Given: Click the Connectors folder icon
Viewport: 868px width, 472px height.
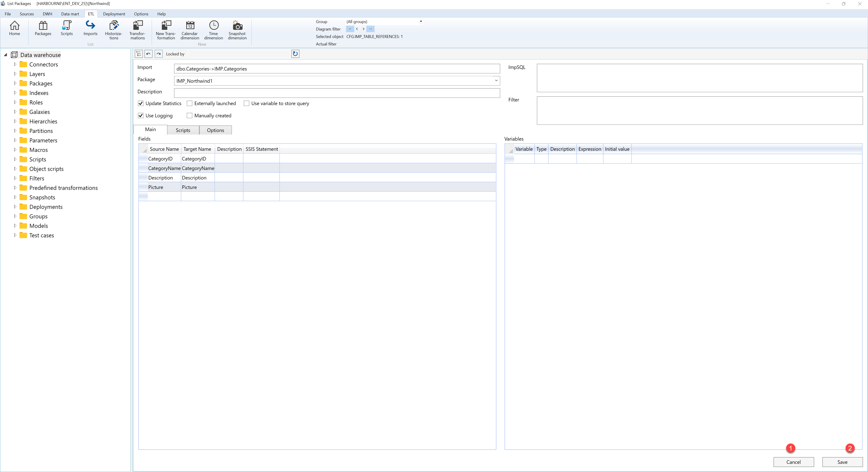Looking at the screenshot, I should tap(23, 64).
